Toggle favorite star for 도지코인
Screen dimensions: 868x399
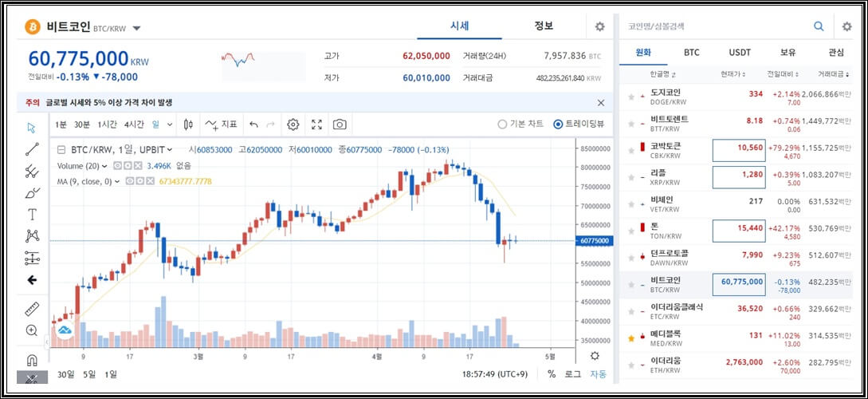tap(630, 97)
